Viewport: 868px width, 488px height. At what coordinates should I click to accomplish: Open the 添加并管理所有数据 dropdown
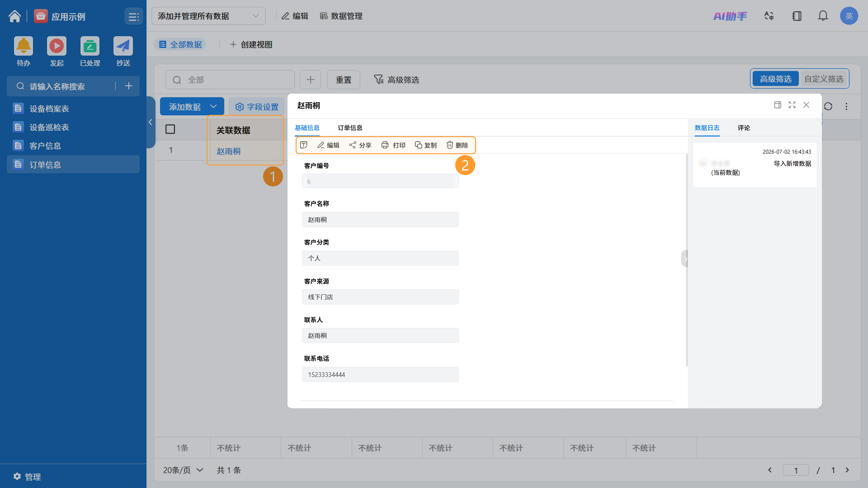click(208, 16)
